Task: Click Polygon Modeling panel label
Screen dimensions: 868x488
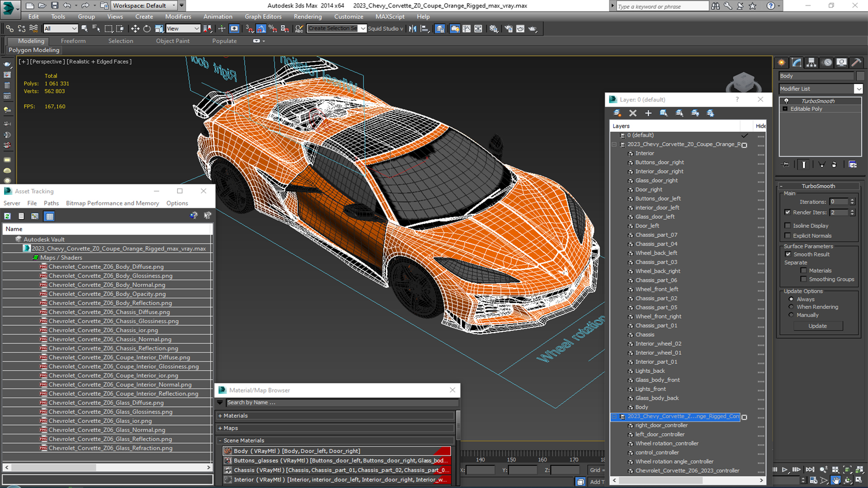Action: pyautogui.click(x=34, y=50)
